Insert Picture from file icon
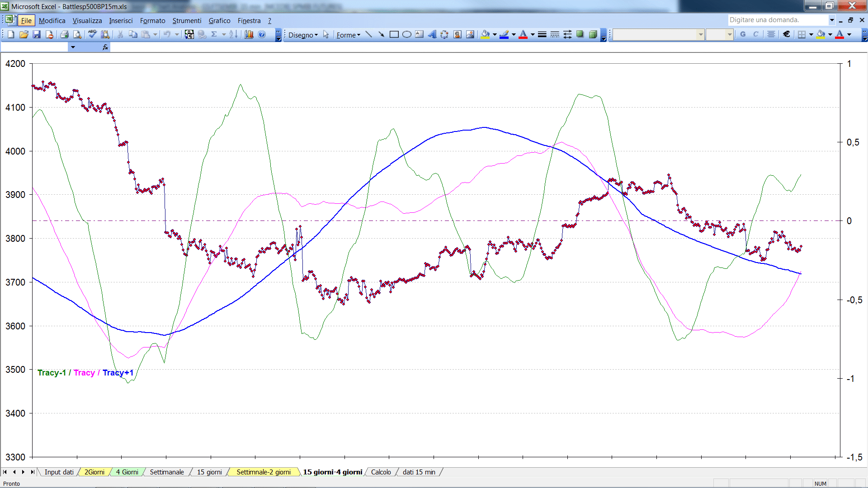This screenshot has width=868, height=488. click(x=470, y=34)
